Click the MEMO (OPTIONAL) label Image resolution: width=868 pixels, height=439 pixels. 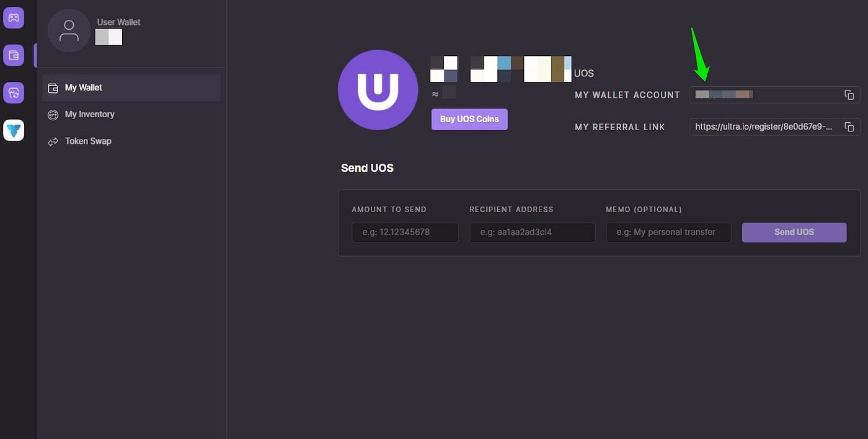pos(644,210)
